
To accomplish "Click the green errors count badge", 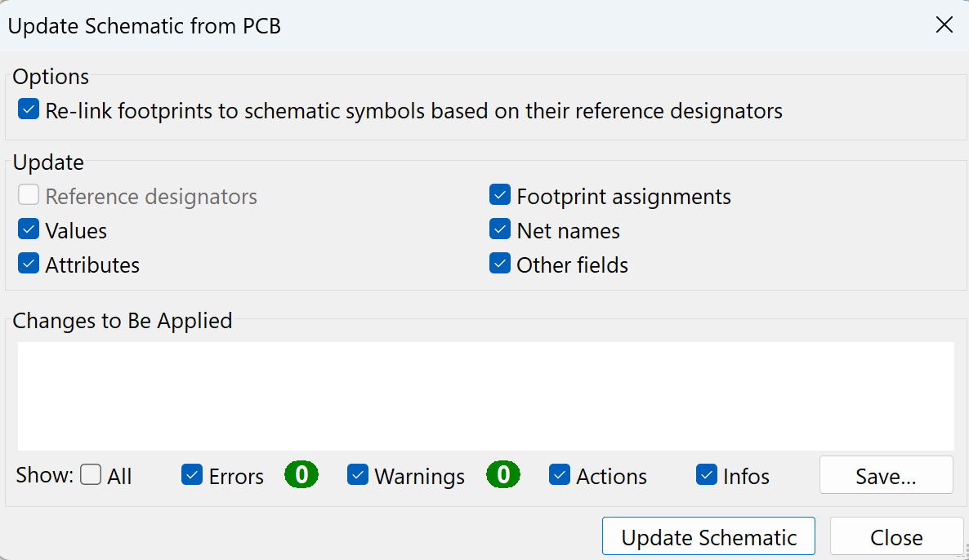I will (301, 474).
